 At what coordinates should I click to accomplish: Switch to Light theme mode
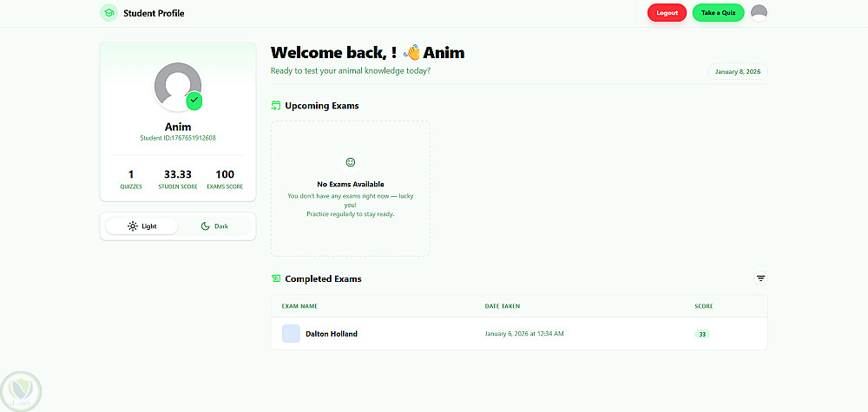141,226
